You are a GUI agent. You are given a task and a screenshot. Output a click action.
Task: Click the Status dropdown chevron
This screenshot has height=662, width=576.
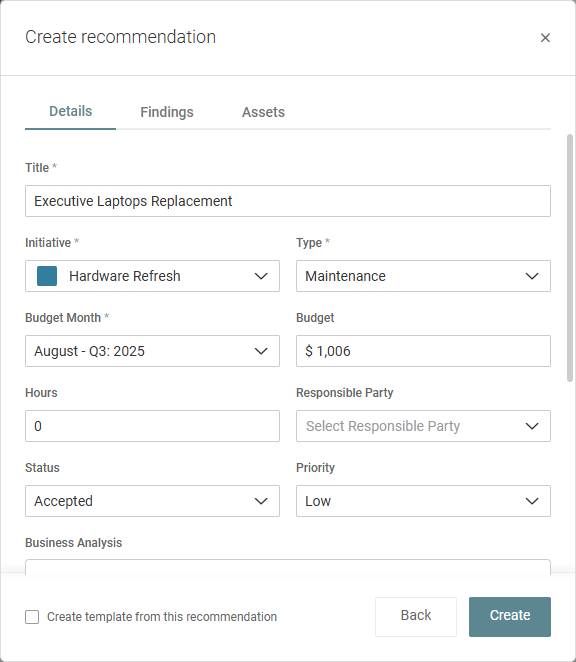(261, 501)
